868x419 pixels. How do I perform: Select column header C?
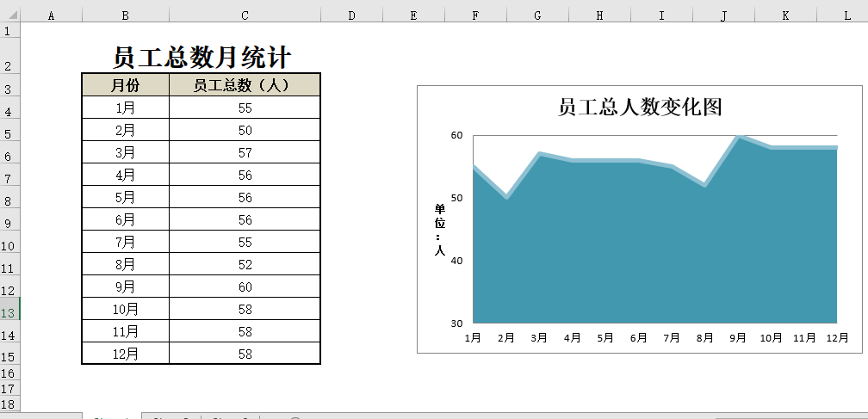245,15
